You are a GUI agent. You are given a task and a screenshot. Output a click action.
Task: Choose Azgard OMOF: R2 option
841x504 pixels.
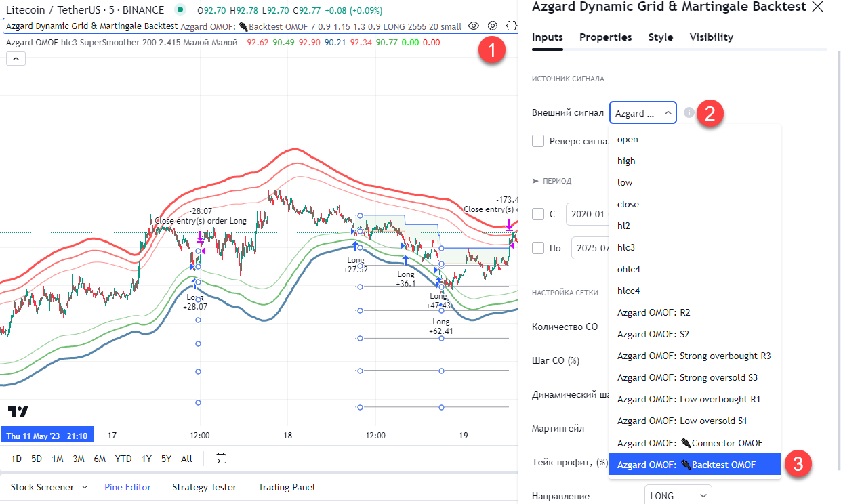[x=695, y=312]
